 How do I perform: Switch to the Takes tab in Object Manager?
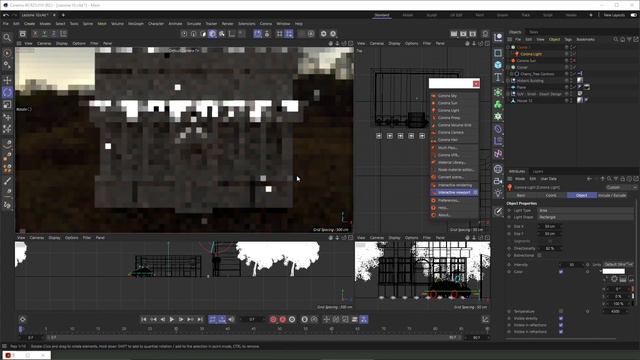534,32
